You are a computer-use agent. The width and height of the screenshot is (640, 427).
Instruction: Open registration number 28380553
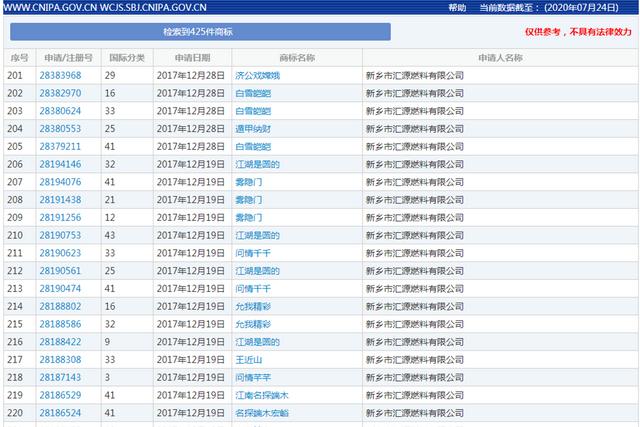[60, 129]
